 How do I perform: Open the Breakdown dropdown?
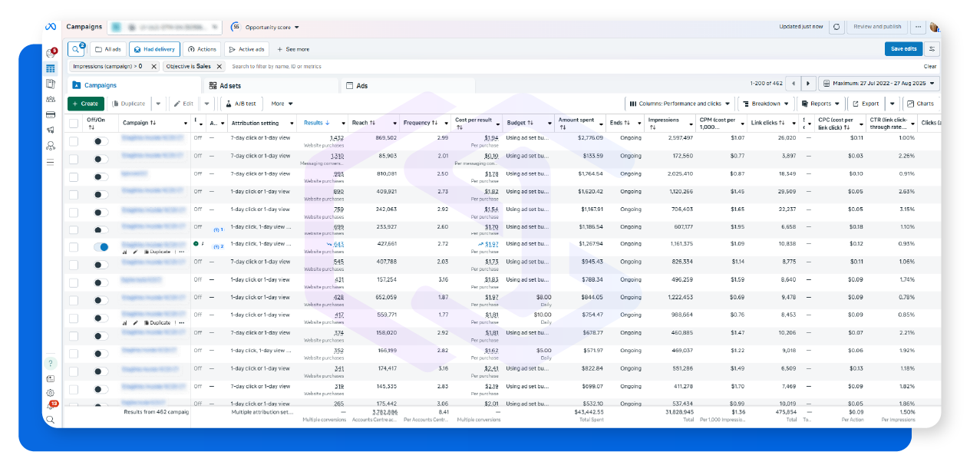tap(766, 104)
